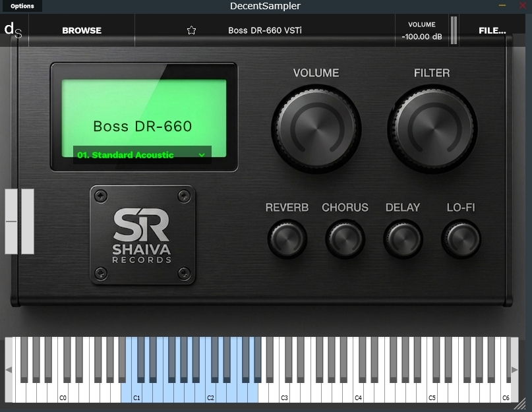Click the Boss DR-660 VSTi preset name
The width and height of the screenshot is (532, 412).
tap(265, 30)
